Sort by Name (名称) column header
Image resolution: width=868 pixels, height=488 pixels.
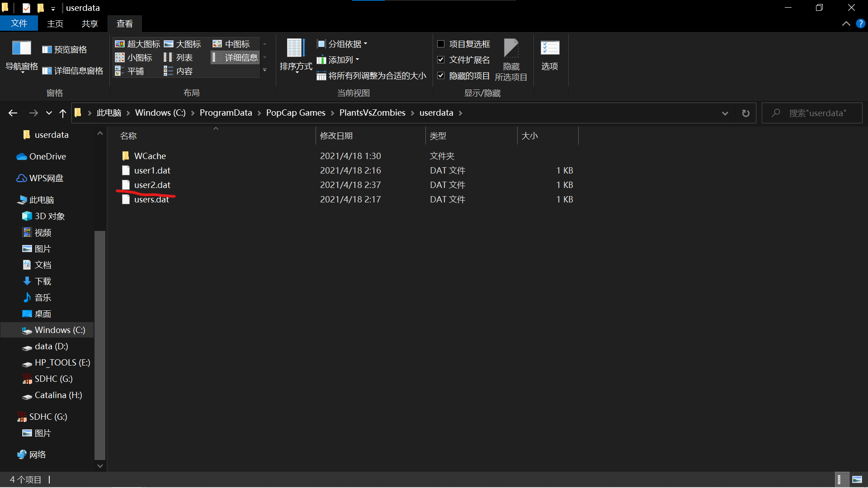tap(216, 136)
